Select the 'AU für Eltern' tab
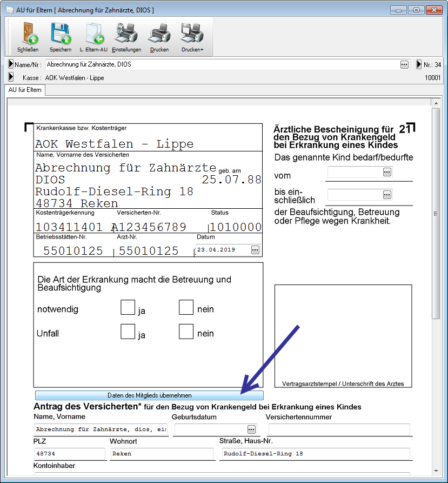This screenshot has width=448, height=483. [25, 90]
